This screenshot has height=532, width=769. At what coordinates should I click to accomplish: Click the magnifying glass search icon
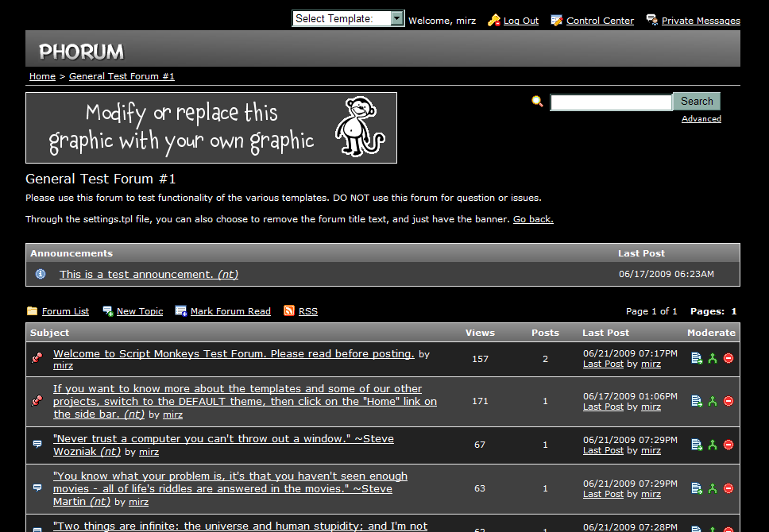538,102
